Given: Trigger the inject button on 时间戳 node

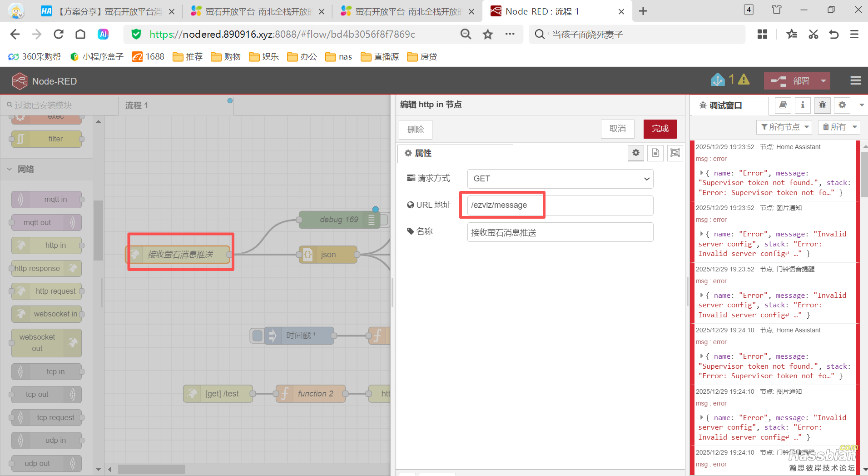Looking at the screenshot, I should click(257, 336).
